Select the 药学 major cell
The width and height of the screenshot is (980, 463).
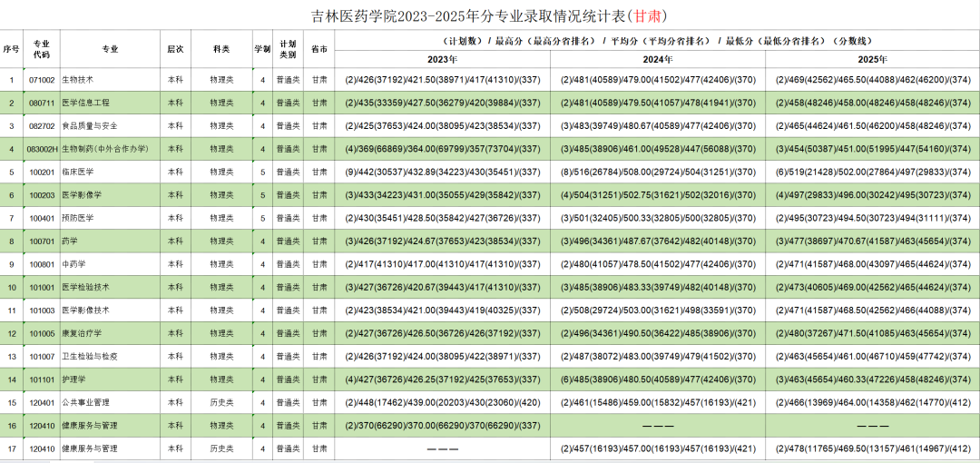[111, 241]
